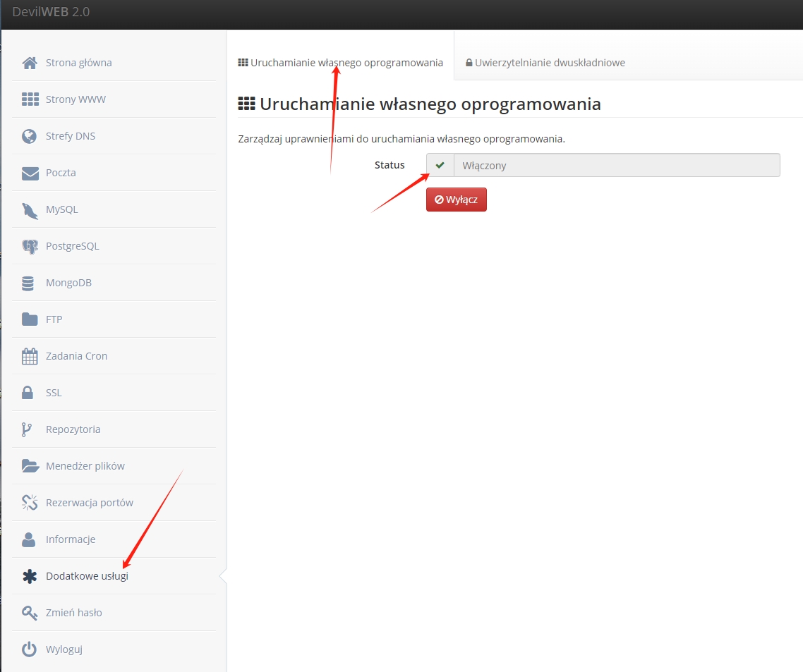Go to Menedżer plików
Image resolution: width=803 pixels, height=672 pixels.
pyautogui.click(x=85, y=466)
